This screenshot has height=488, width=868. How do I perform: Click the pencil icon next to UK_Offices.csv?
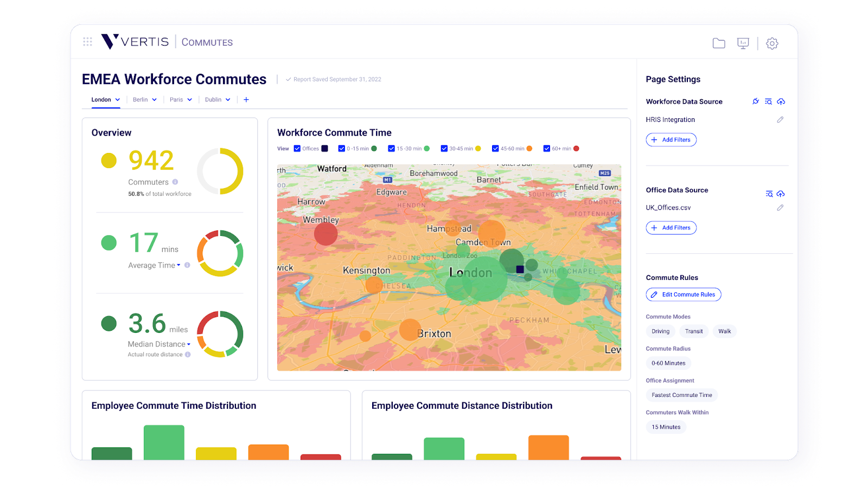(x=780, y=208)
